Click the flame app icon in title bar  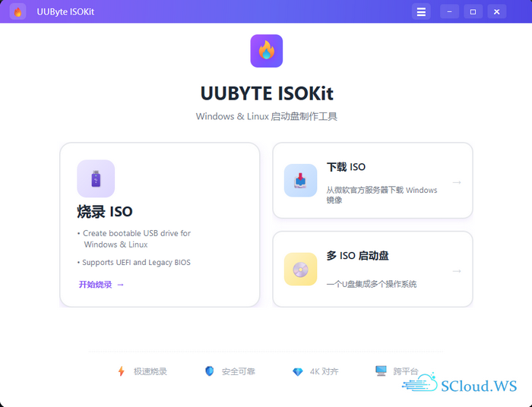tap(17, 11)
